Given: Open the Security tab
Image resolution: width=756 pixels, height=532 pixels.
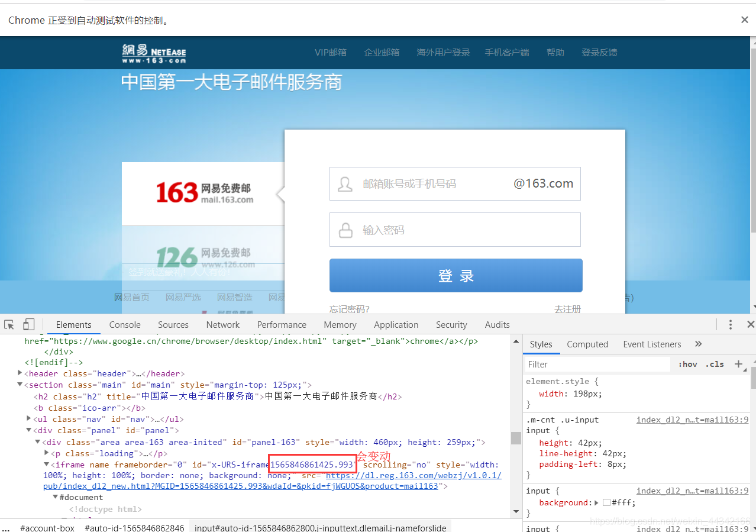Looking at the screenshot, I should click(451, 324).
